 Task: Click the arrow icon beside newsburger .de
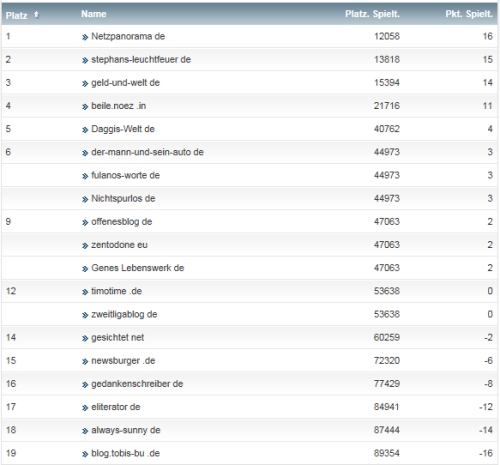(85, 362)
